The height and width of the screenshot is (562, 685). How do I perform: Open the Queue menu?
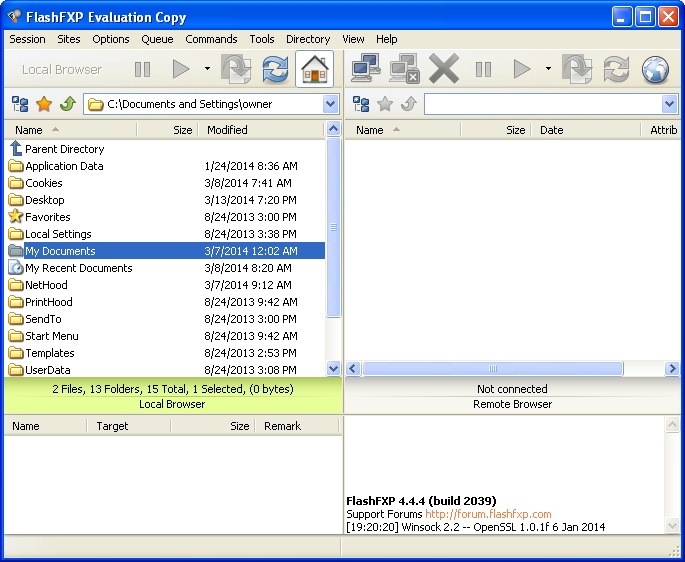tap(157, 39)
